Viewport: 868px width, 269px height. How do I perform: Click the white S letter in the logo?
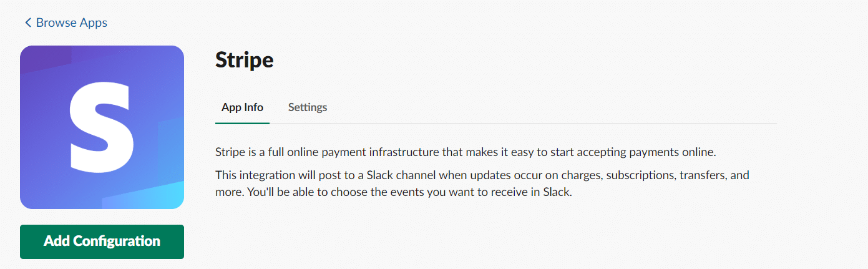(101, 127)
